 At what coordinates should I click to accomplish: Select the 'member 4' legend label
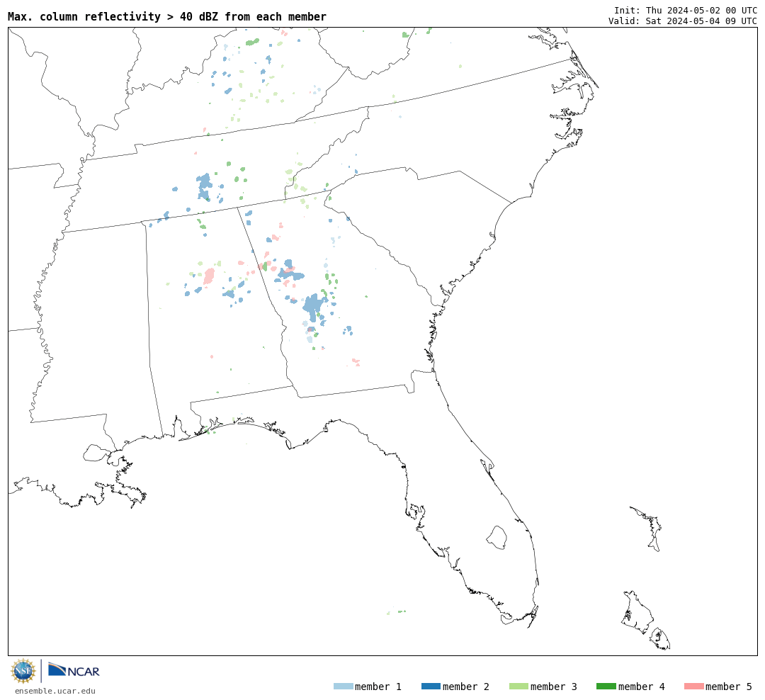(x=641, y=687)
